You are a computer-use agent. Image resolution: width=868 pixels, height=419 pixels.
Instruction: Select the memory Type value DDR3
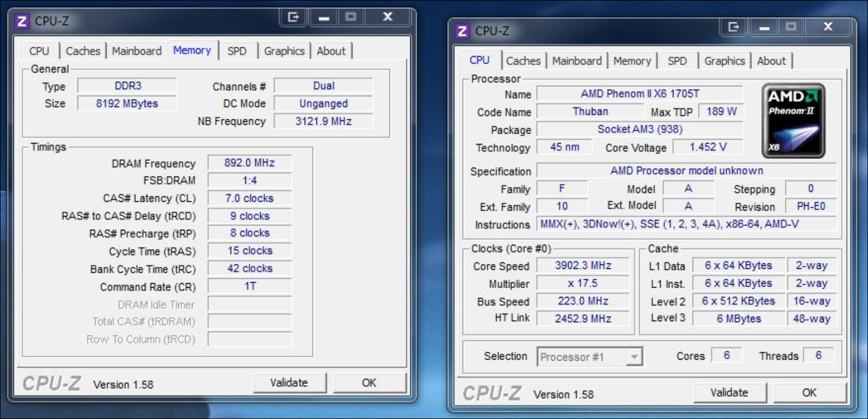127,86
